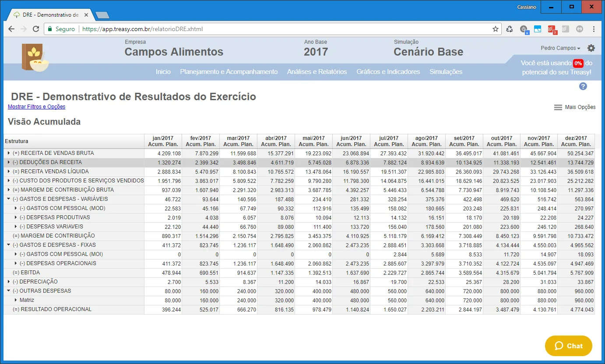Click the jan/2017 column header
Image resolution: width=605 pixels, height=364 pixels.
(163, 141)
